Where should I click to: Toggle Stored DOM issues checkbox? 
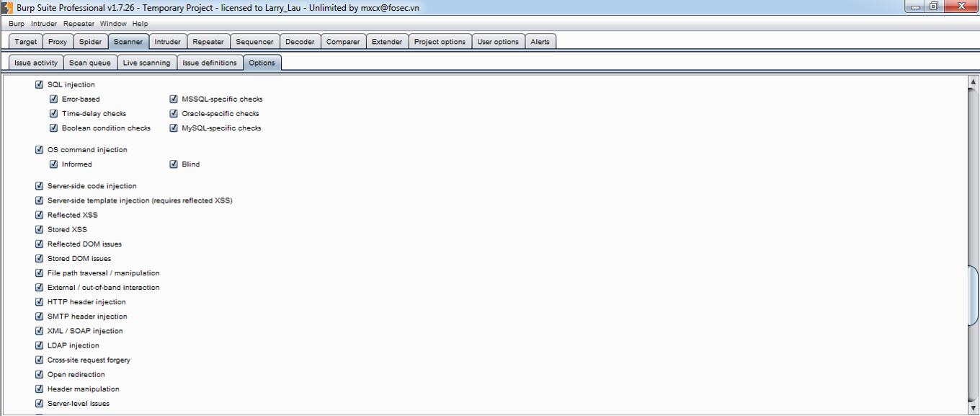point(40,258)
